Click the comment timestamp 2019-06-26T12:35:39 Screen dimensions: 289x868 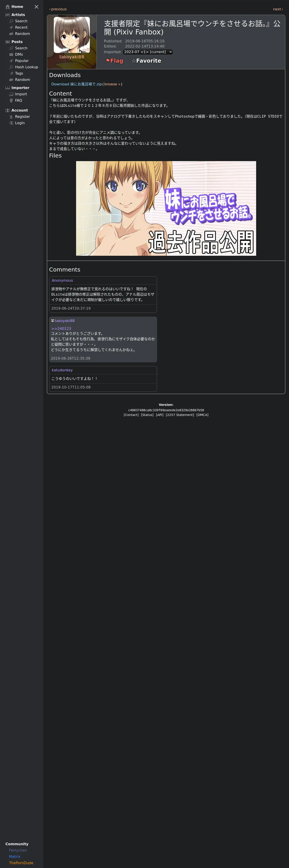pos(70,359)
